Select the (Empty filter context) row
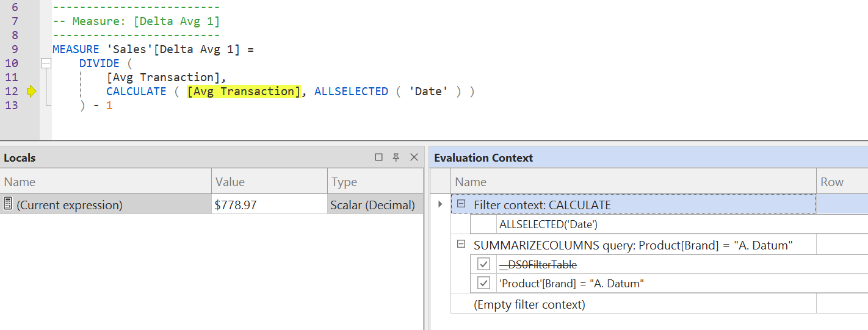The width and height of the screenshot is (868, 330). pos(633,304)
